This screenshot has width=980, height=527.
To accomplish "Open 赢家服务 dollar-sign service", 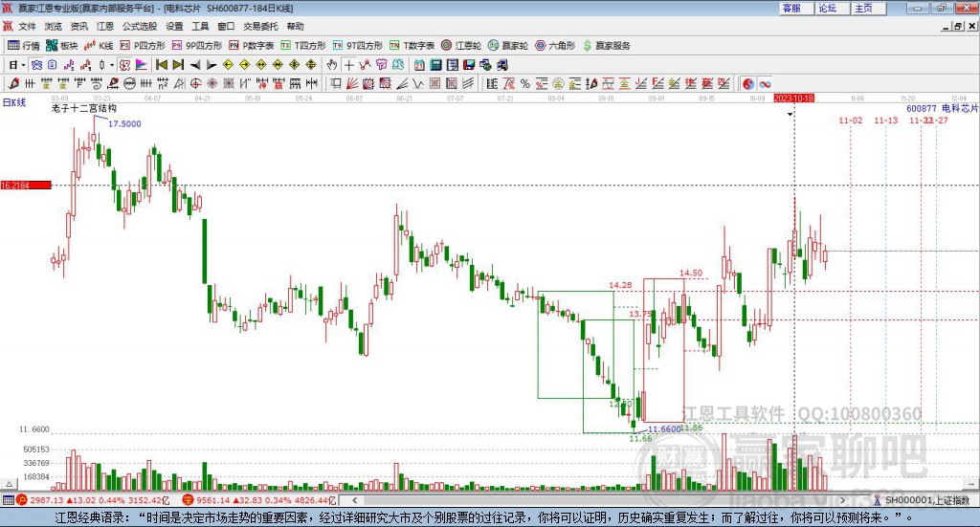I will point(606,46).
